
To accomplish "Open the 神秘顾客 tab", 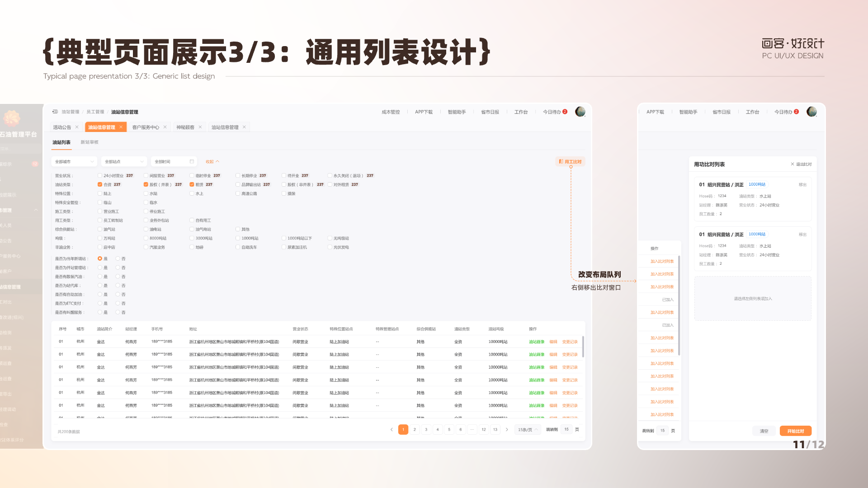I will [185, 127].
